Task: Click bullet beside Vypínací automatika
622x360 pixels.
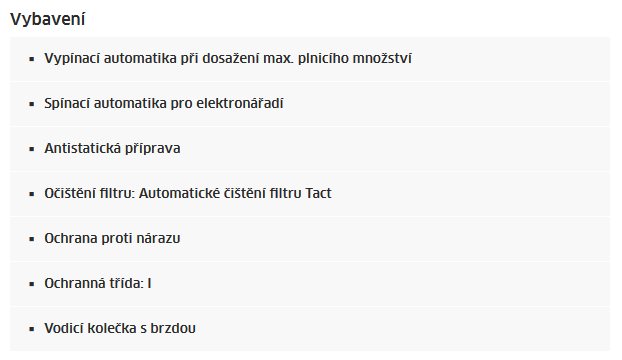Action: click(32, 59)
